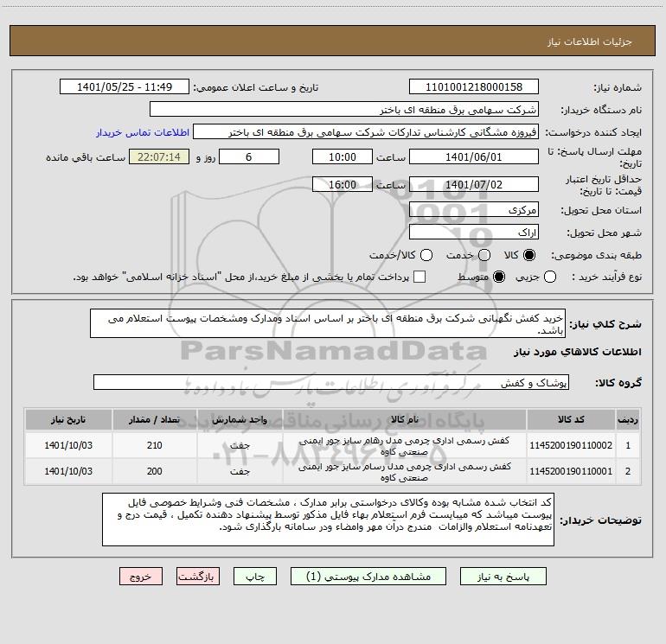Screen dimensions: 666x644
Task: Click the خروج exit button
Action: coord(141,577)
